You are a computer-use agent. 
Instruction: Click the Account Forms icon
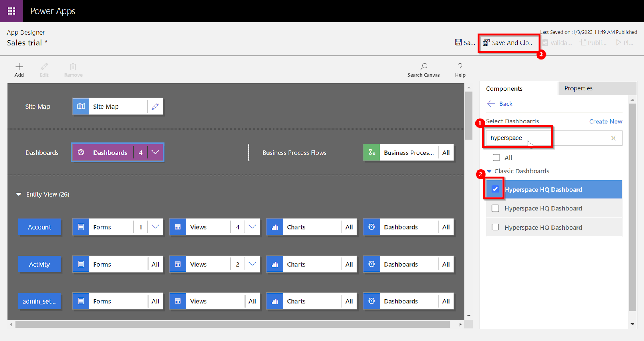coord(81,227)
